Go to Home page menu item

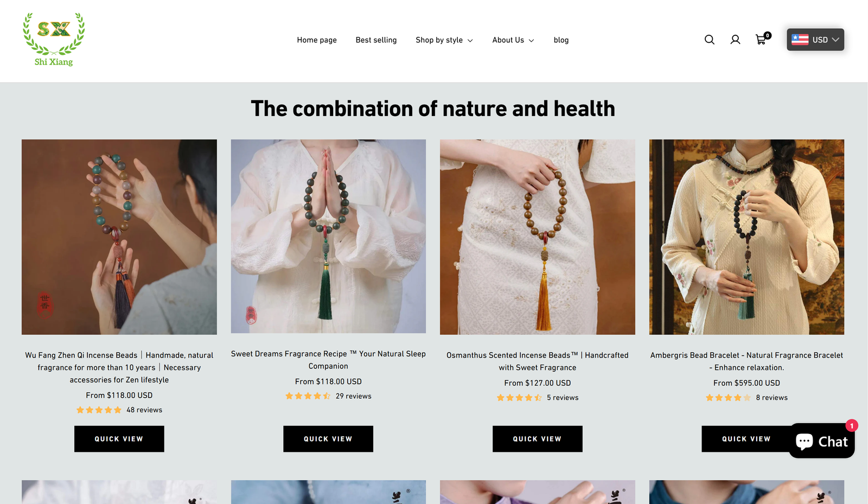coord(317,40)
